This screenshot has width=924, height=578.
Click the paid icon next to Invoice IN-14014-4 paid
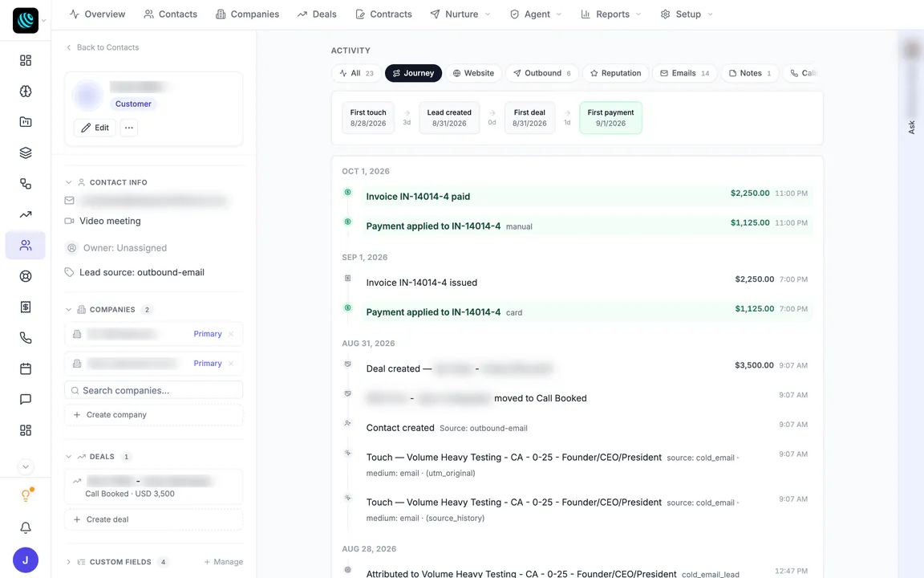point(347,193)
